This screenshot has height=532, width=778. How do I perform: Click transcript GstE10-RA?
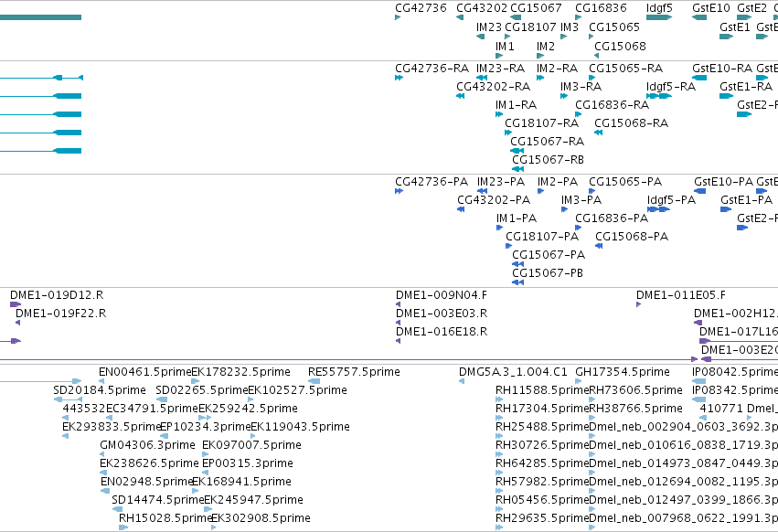722,69
